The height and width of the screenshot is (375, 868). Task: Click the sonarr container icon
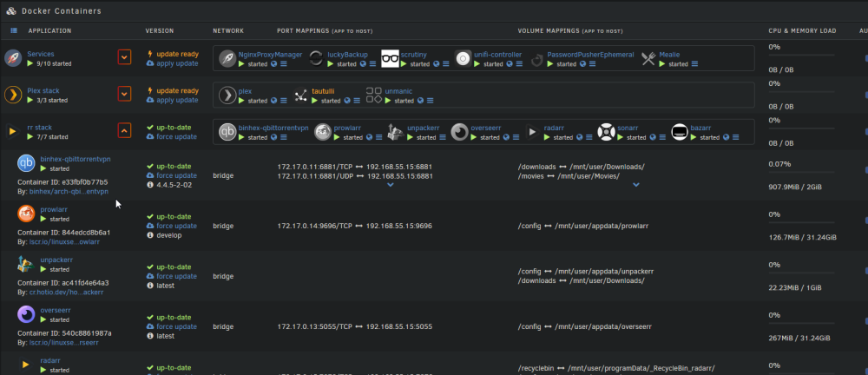click(607, 132)
